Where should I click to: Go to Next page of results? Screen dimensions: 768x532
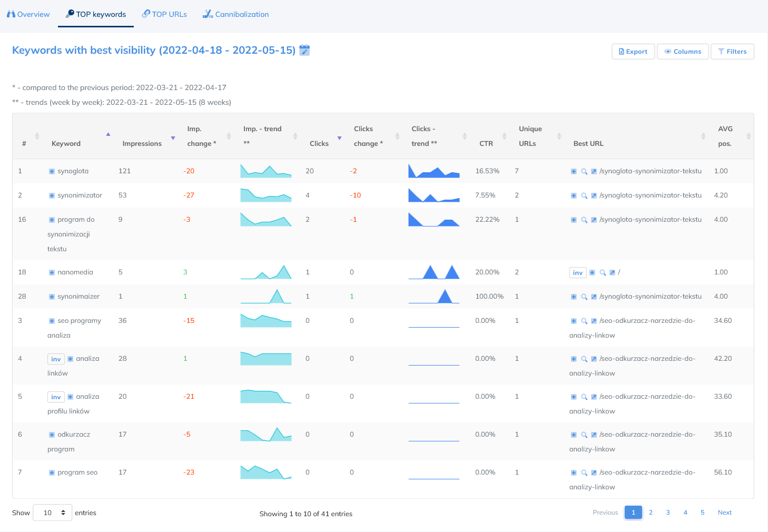(x=724, y=513)
